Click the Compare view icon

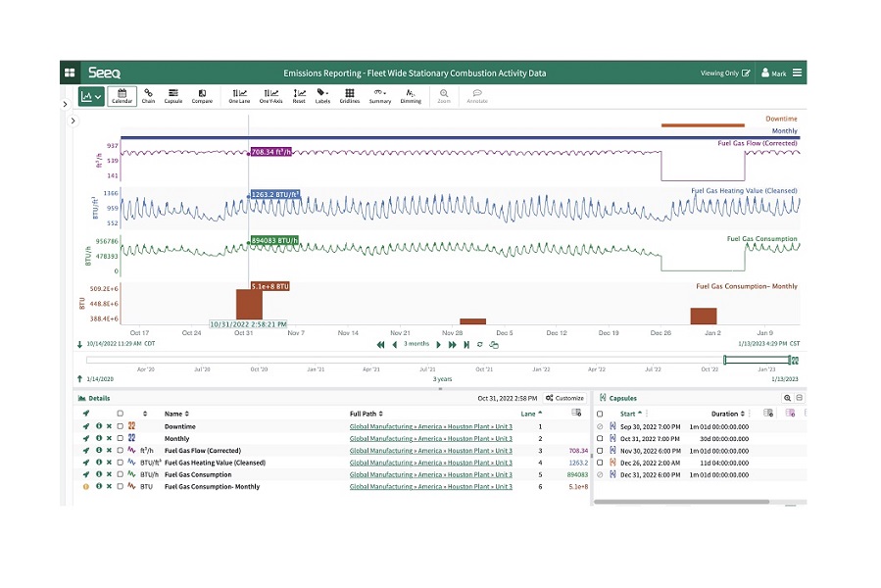pyautogui.click(x=202, y=96)
